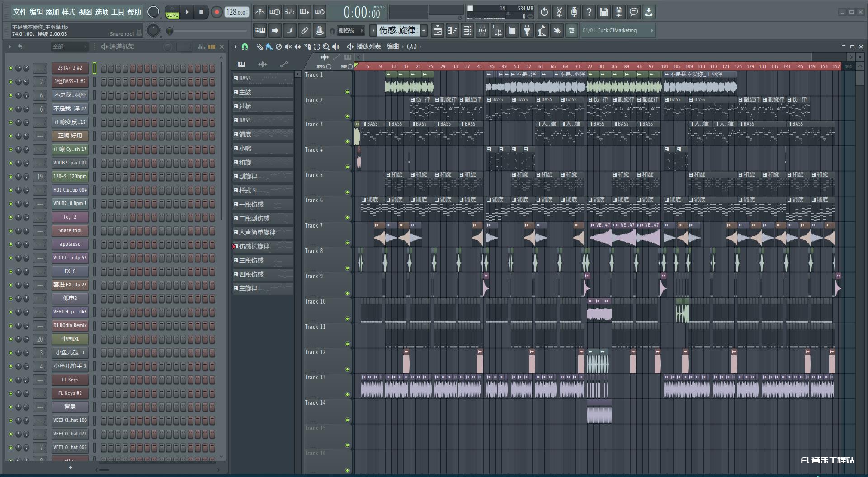
Task: Toggle loop recording icon
Action: pos(320,12)
